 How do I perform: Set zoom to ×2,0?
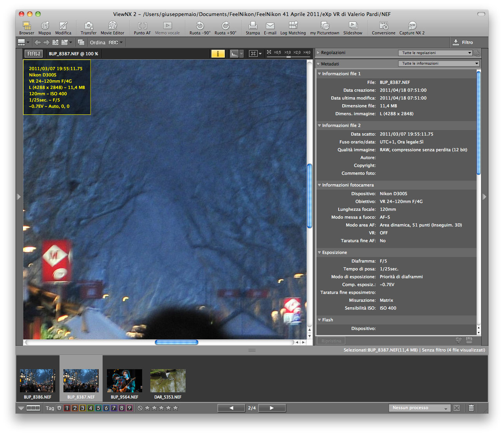[297, 52]
